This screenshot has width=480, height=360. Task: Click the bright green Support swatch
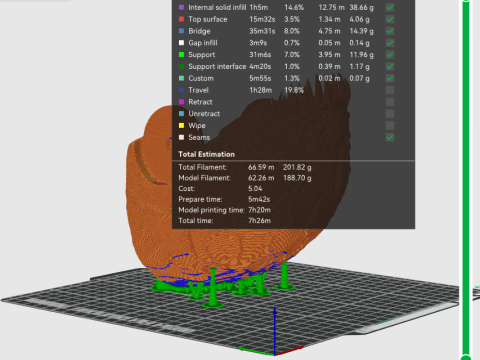coord(181,55)
